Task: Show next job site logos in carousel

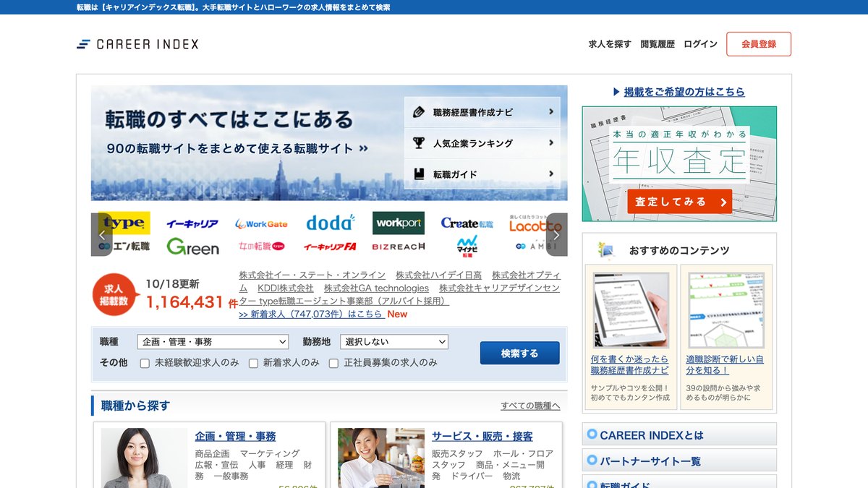Action: (x=557, y=234)
